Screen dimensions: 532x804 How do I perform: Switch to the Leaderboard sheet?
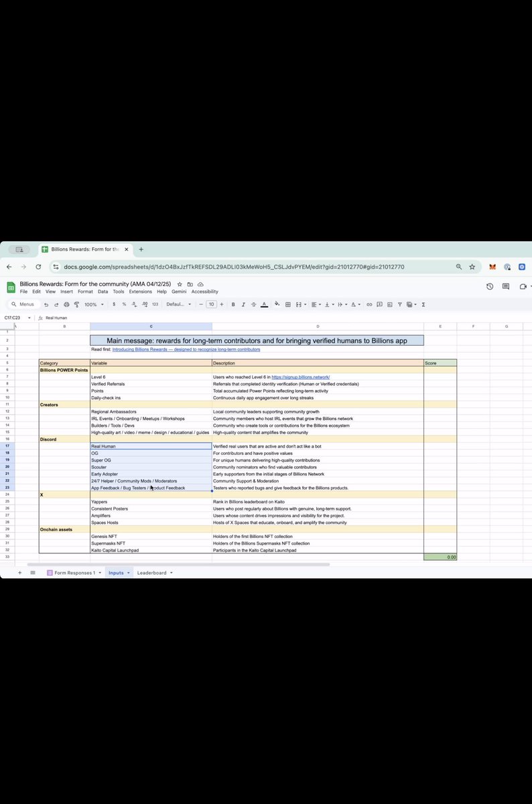pos(151,573)
